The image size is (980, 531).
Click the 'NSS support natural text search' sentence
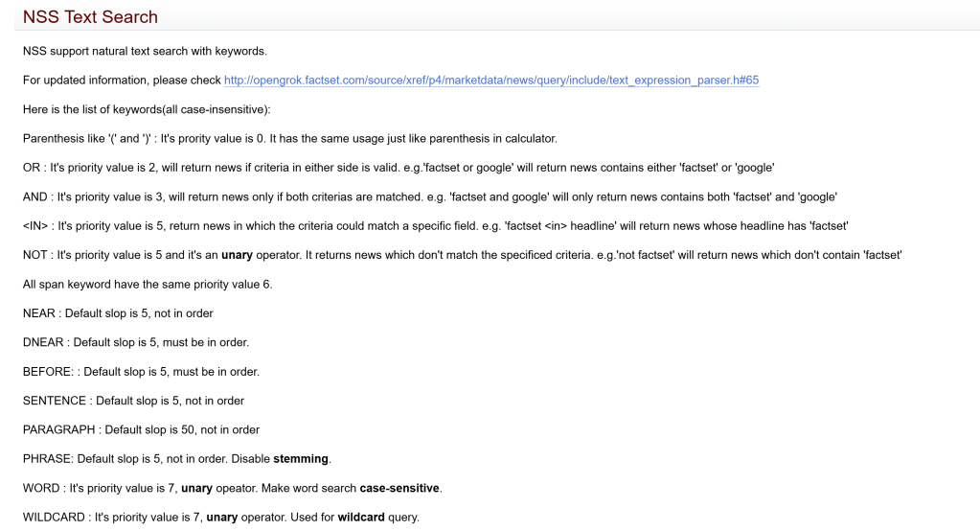coord(145,51)
